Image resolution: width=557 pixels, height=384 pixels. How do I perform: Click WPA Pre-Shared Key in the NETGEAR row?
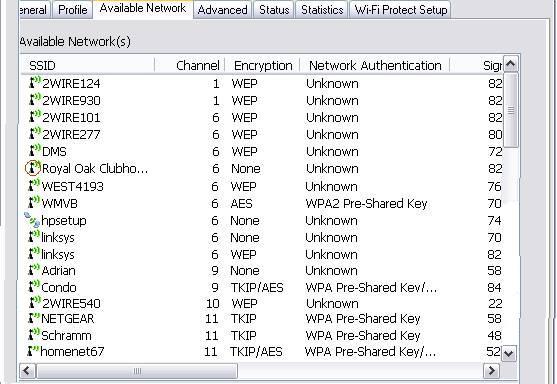click(x=363, y=319)
